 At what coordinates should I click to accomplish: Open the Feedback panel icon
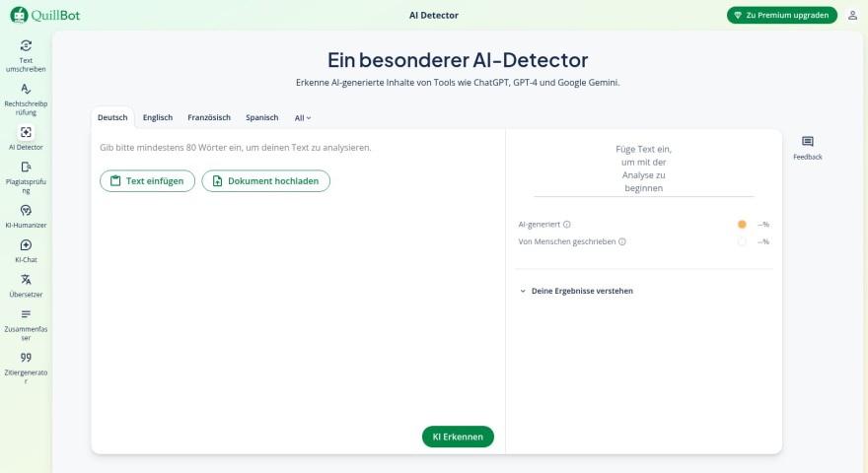(x=807, y=148)
